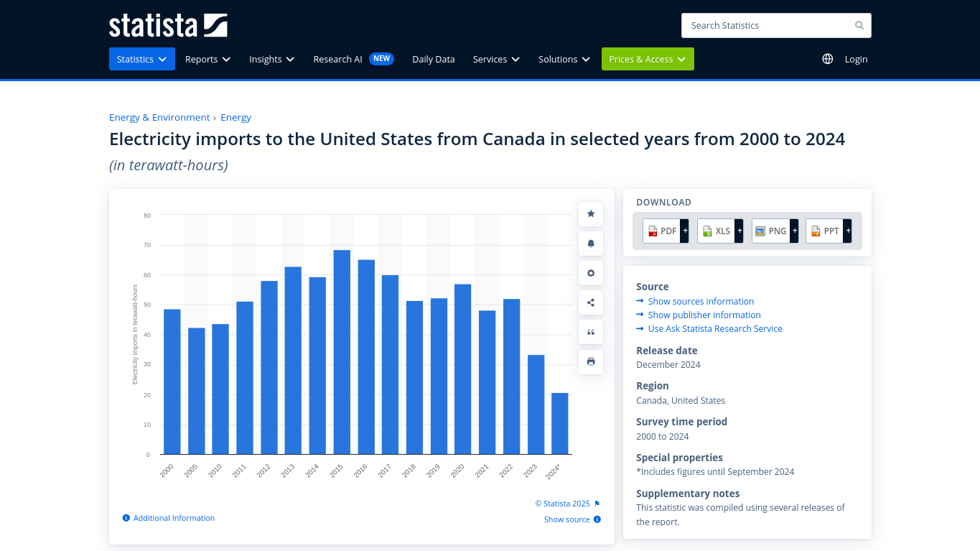This screenshot has height=551, width=980.
Task: Click Additional Information link
Action: point(174,518)
